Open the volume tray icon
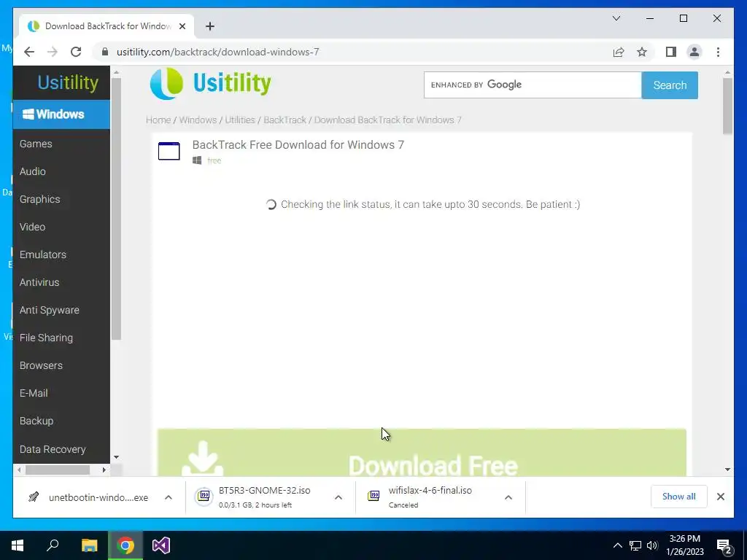Image resolution: width=747 pixels, height=560 pixels. 652,545
